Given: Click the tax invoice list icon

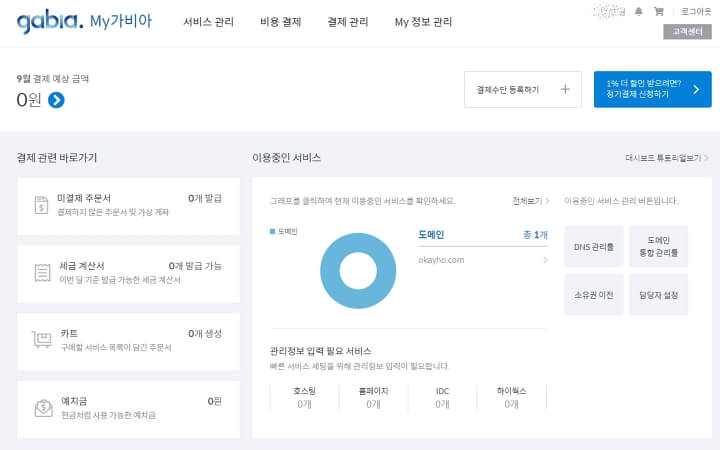Looking at the screenshot, I should click(42, 272).
